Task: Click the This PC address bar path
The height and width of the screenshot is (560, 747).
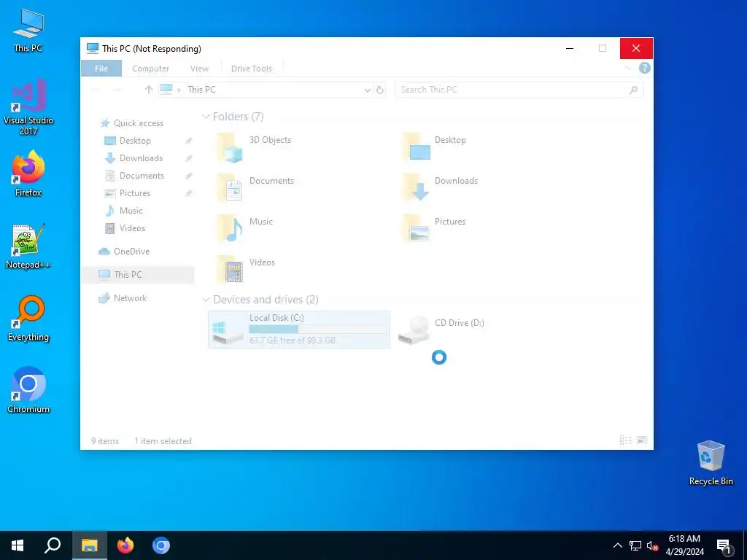Action: (201, 90)
